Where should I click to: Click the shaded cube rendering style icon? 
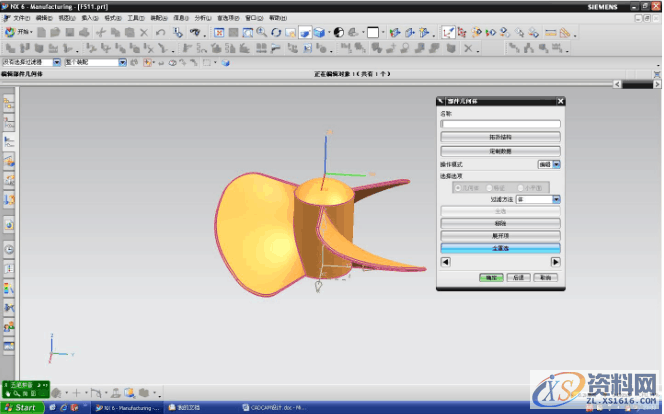pos(320,33)
